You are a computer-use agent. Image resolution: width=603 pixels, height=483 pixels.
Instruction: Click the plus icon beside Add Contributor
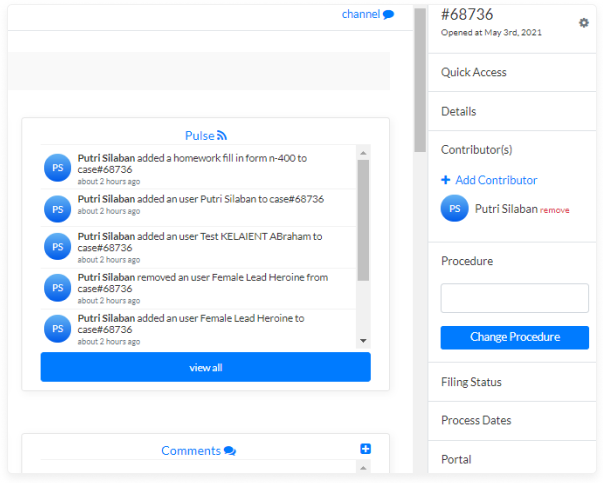tap(445, 180)
